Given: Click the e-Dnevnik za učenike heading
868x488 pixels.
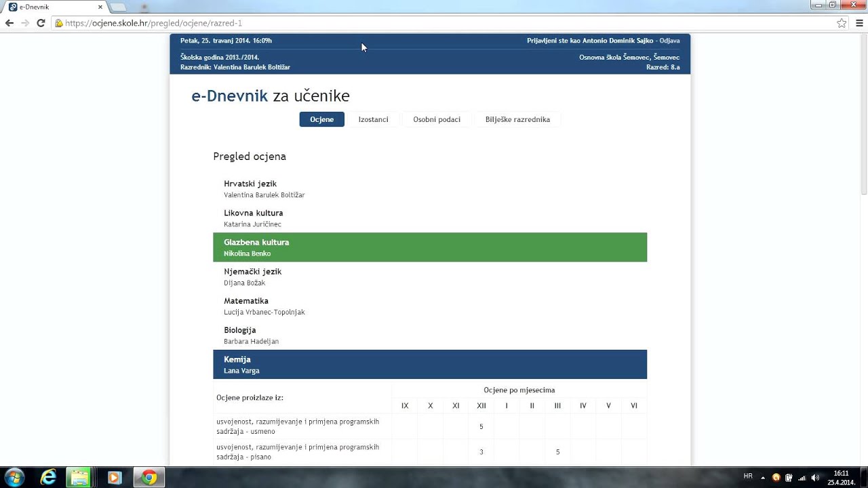Looking at the screenshot, I should pos(271,96).
